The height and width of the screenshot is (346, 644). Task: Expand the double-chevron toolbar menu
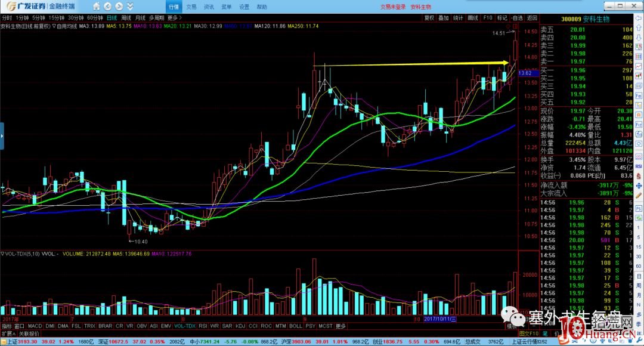[130, 6]
